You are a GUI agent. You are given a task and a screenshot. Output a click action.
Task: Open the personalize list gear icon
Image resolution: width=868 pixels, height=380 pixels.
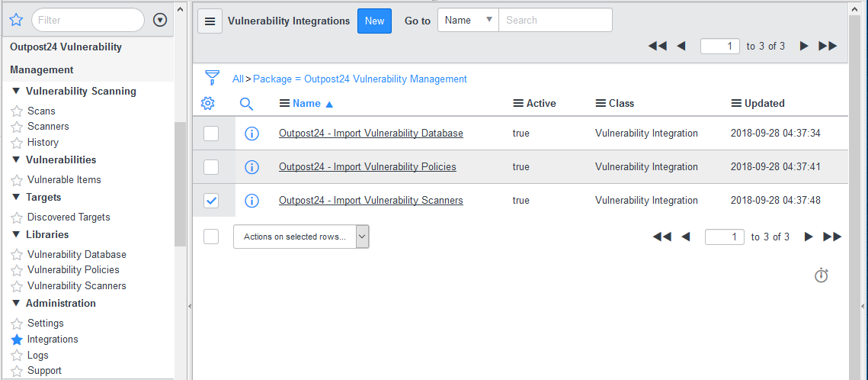(207, 103)
